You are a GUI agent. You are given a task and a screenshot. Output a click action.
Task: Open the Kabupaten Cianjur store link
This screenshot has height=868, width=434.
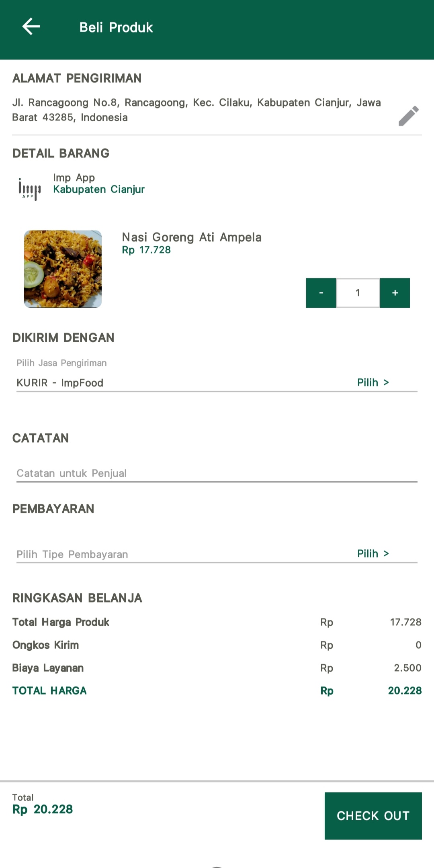[x=99, y=189]
